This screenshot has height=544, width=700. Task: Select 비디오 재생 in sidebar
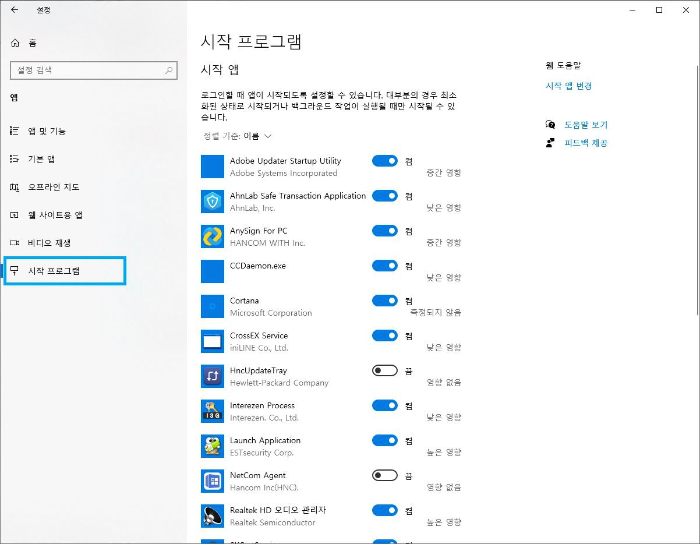coord(49,243)
